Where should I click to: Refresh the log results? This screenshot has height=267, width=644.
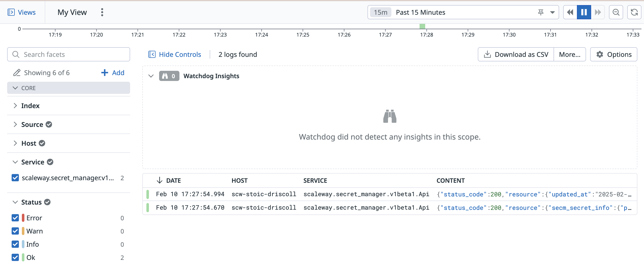point(634,12)
